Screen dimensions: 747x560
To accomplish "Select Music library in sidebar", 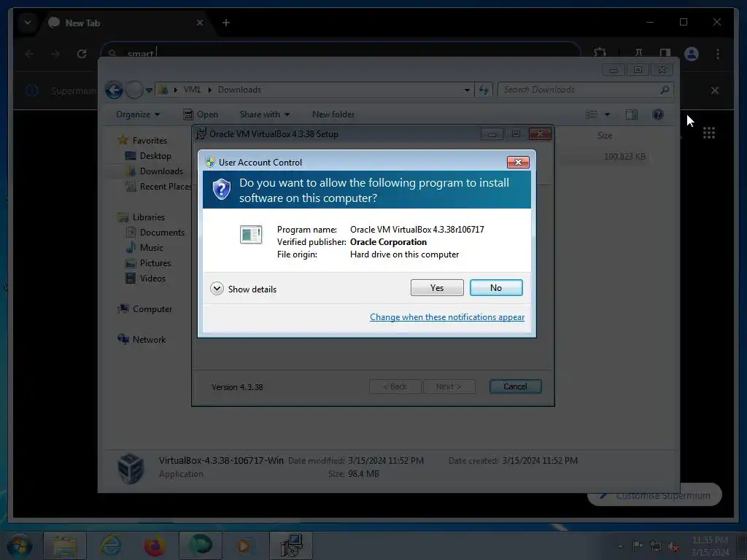I will pyautogui.click(x=144, y=248).
